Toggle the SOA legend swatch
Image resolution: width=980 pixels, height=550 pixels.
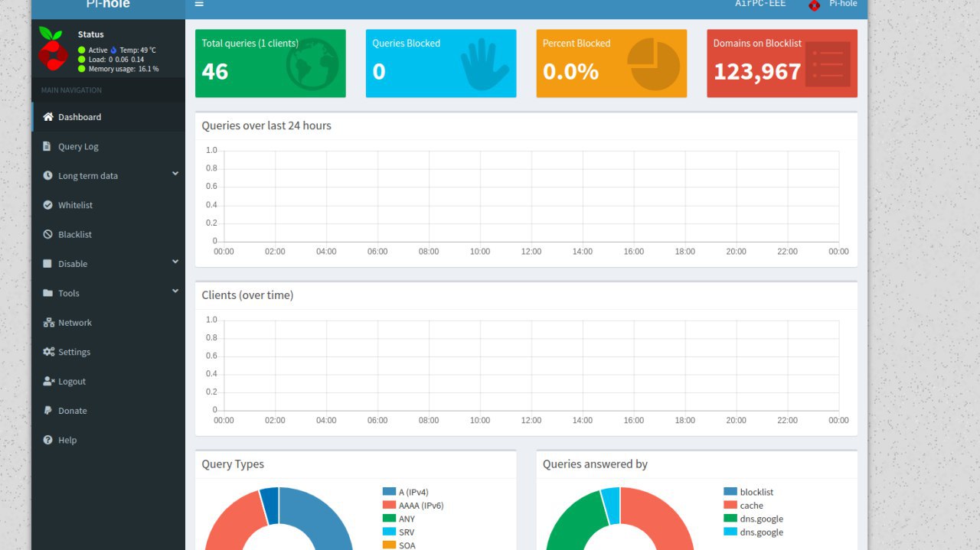(389, 545)
